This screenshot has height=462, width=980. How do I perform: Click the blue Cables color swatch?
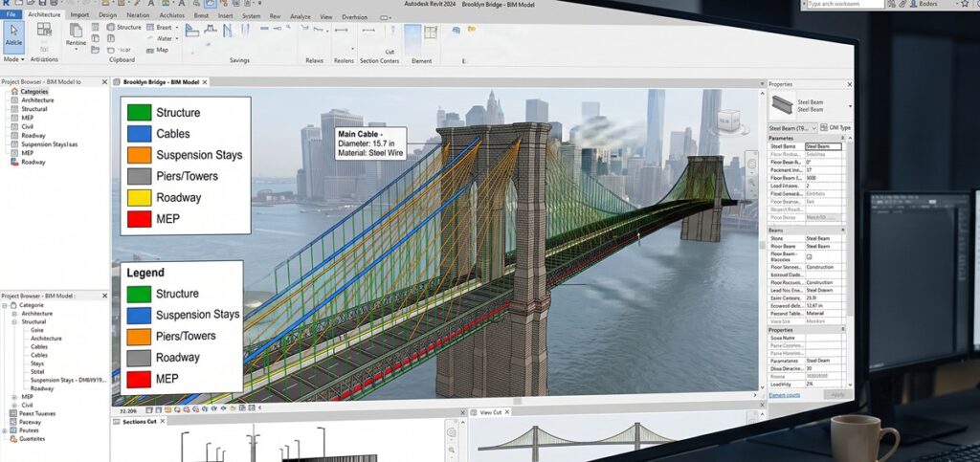140,134
